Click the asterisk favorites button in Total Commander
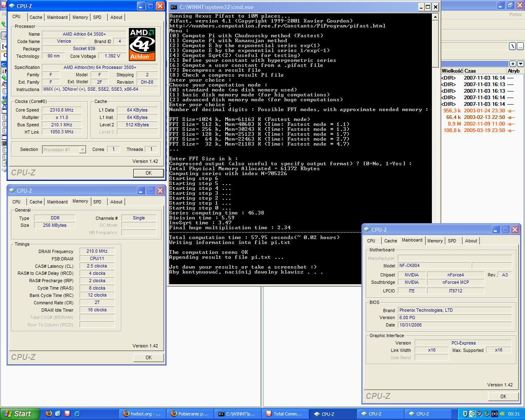 pos(513,64)
